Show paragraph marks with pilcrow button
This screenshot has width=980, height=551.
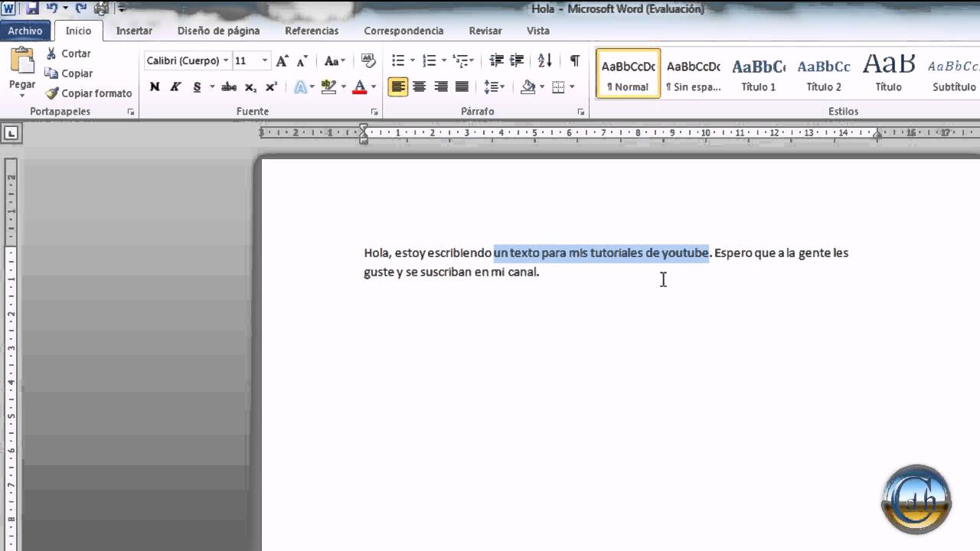coord(574,60)
